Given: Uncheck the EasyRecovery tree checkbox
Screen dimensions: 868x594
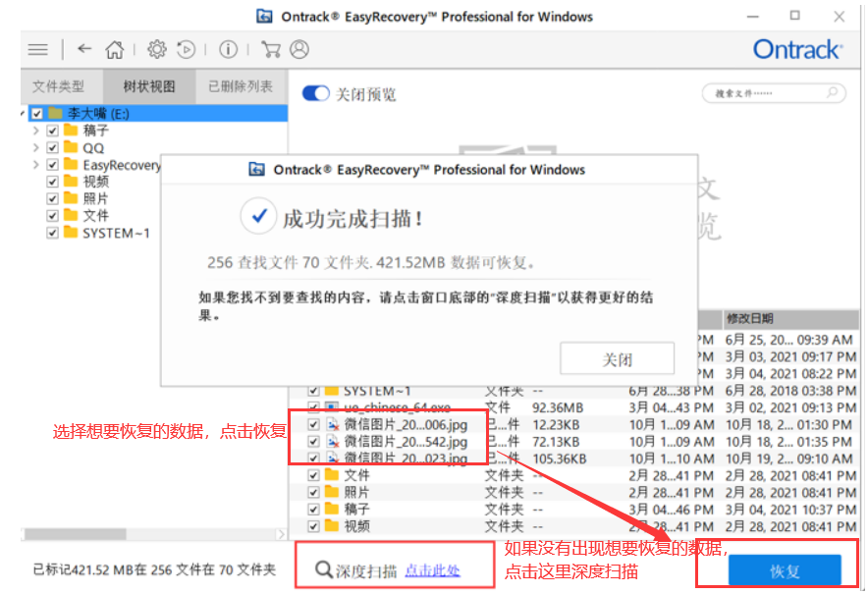Looking at the screenshot, I should (x=53, y=165).
